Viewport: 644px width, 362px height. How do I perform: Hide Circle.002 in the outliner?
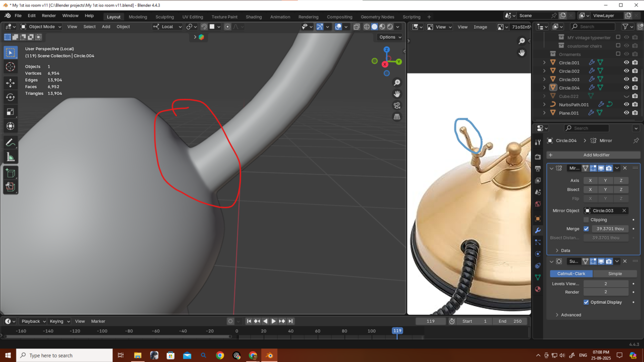pos(626,71)
